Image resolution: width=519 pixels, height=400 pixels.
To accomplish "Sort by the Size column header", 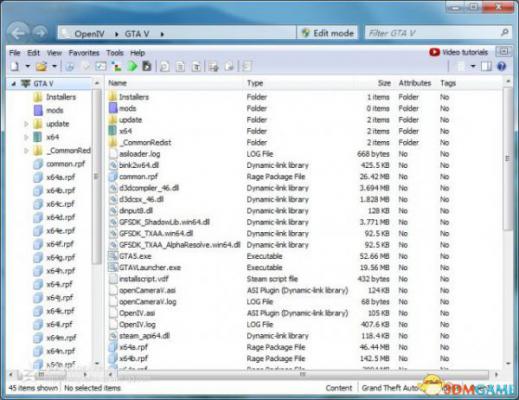I will pos(384,83).
